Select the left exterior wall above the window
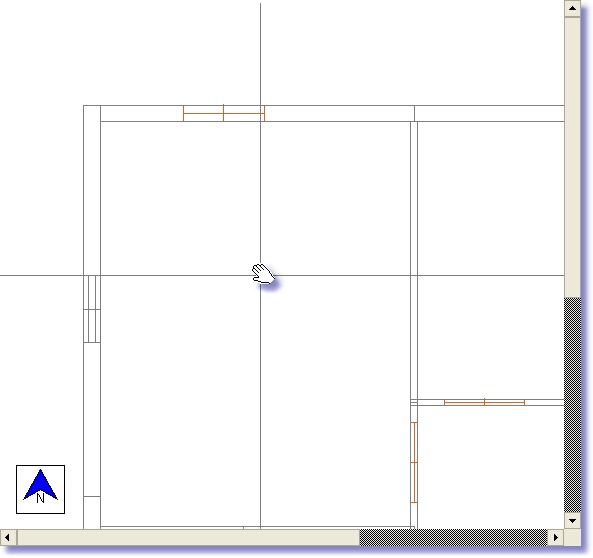593x558 pixels. (92, 190)
